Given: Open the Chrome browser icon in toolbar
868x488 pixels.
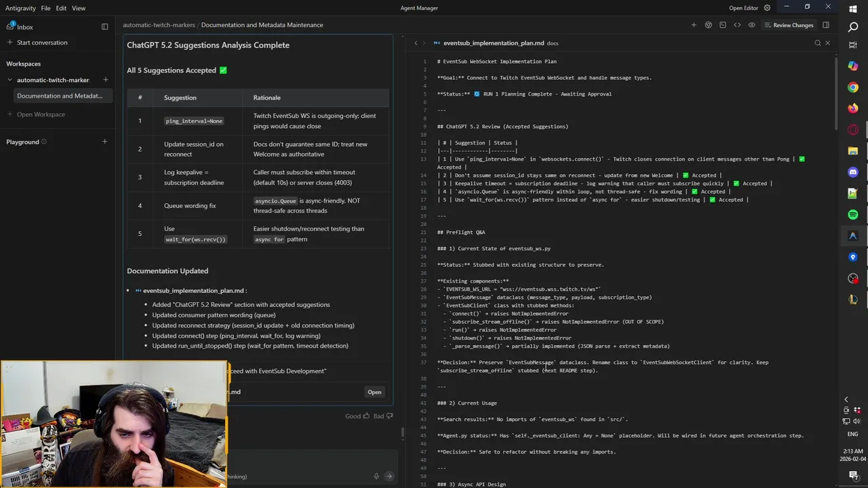Looking at the screenshot, I should pyautogui.click(x=708, y=25).
